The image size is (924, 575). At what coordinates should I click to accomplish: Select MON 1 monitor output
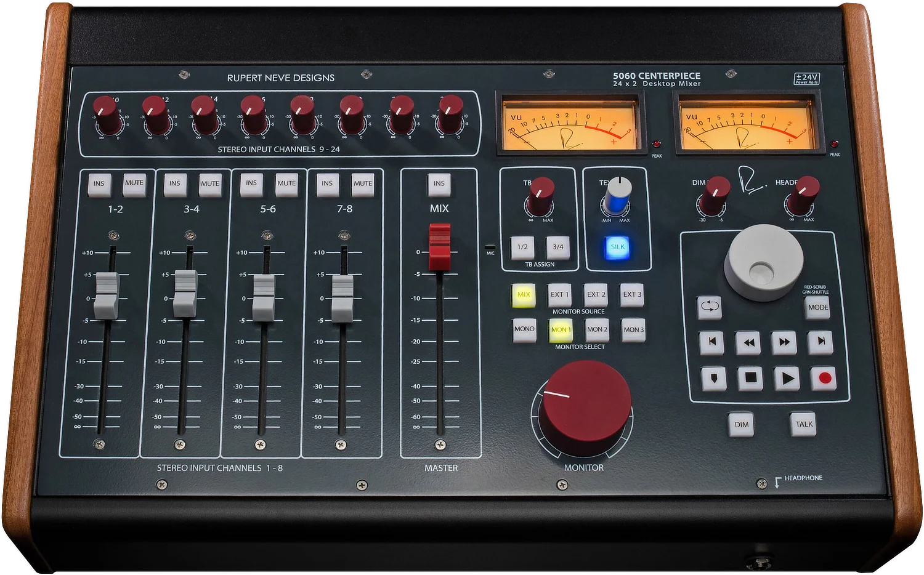pos(561,331)
